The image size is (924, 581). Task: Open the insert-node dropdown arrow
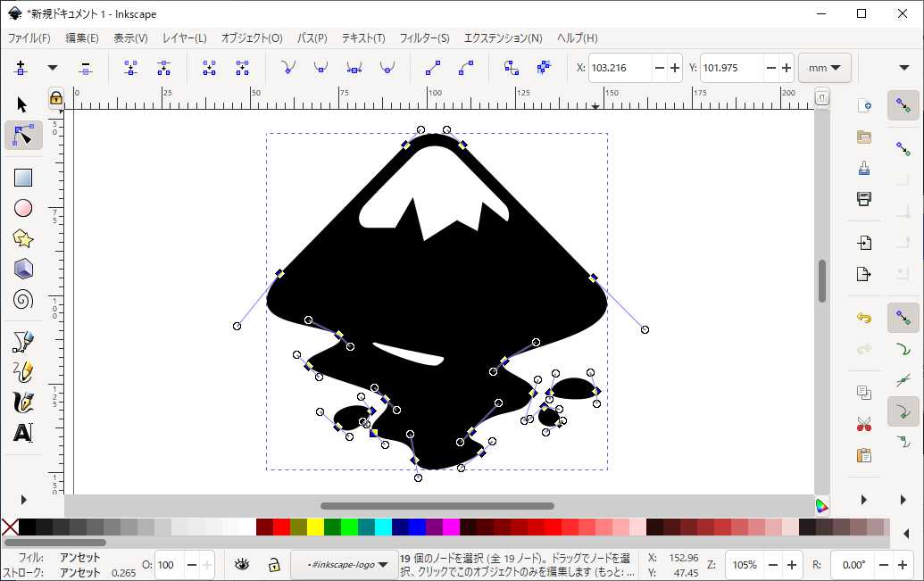(x=53, y=68)
